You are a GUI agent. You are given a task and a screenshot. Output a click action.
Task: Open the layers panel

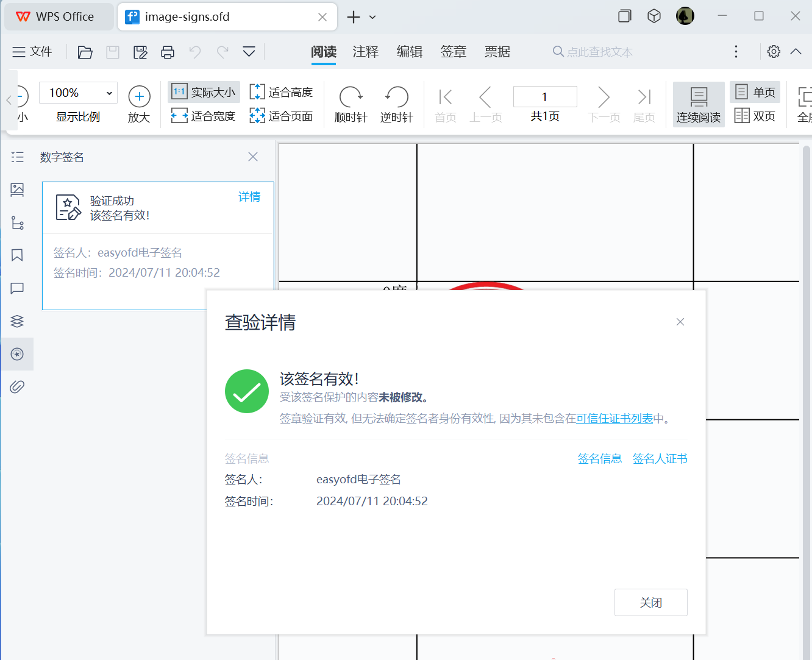click(x=17, y=321)
